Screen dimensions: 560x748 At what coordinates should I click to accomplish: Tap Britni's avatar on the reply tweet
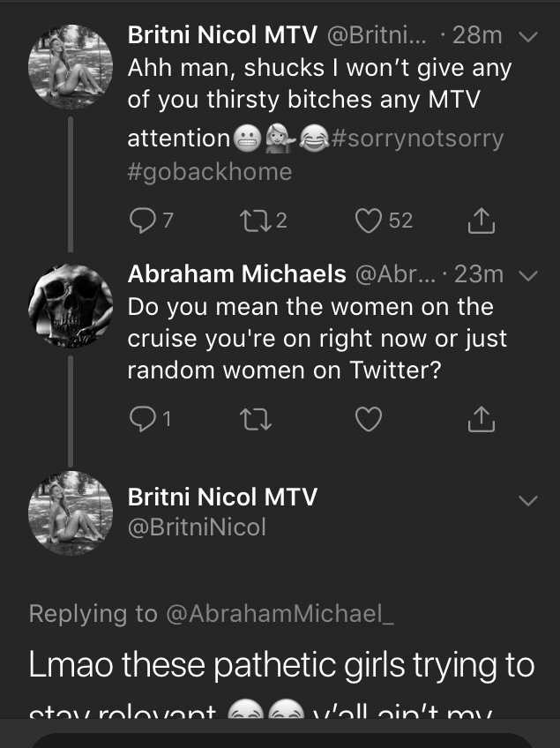click(71, 513)
